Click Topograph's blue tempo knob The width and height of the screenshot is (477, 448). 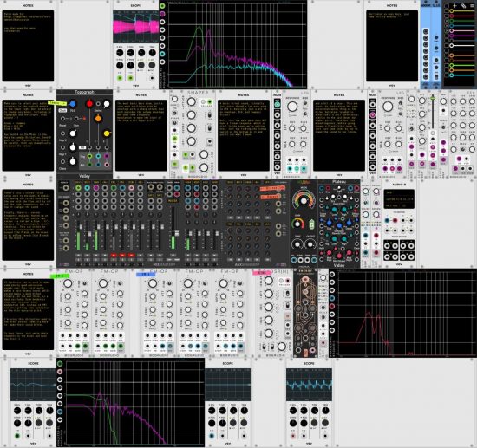(x=72, y=104)
